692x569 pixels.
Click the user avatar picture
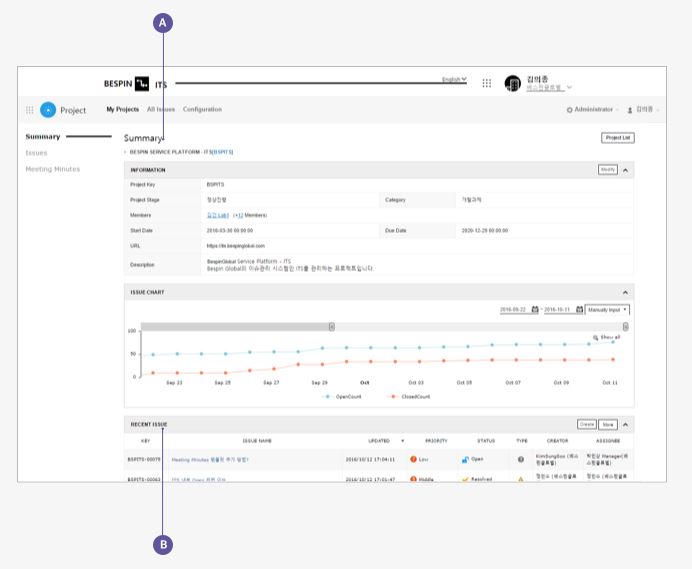512,83
